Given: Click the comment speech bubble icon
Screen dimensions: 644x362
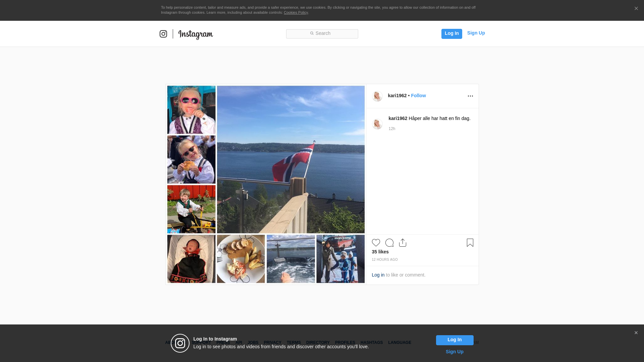Looking at the screenshot, I should (389, 243).
